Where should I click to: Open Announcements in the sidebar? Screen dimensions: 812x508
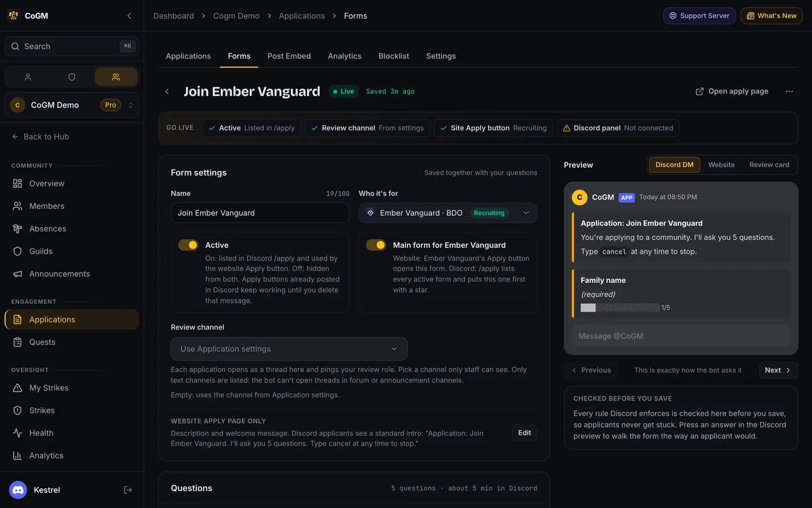click(x=72, y=274)
